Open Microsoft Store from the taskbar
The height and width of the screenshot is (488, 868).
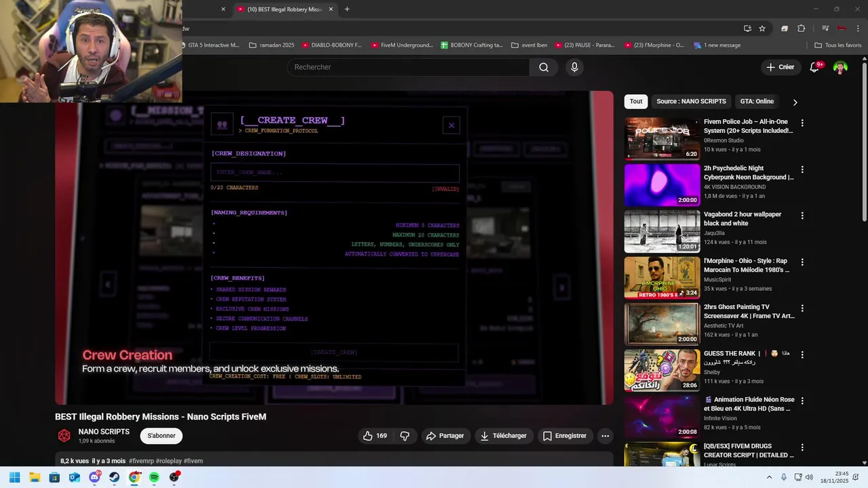54,477
